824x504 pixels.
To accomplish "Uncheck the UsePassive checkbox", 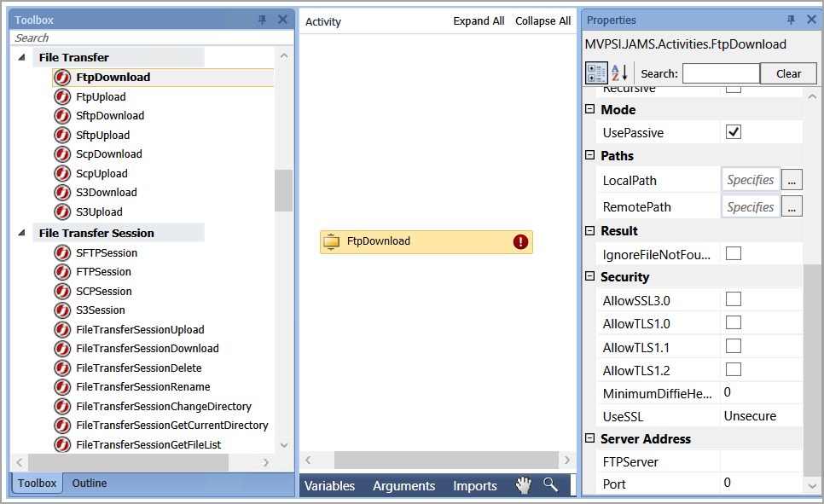I will pyautogui.click(x=733, y=131).
